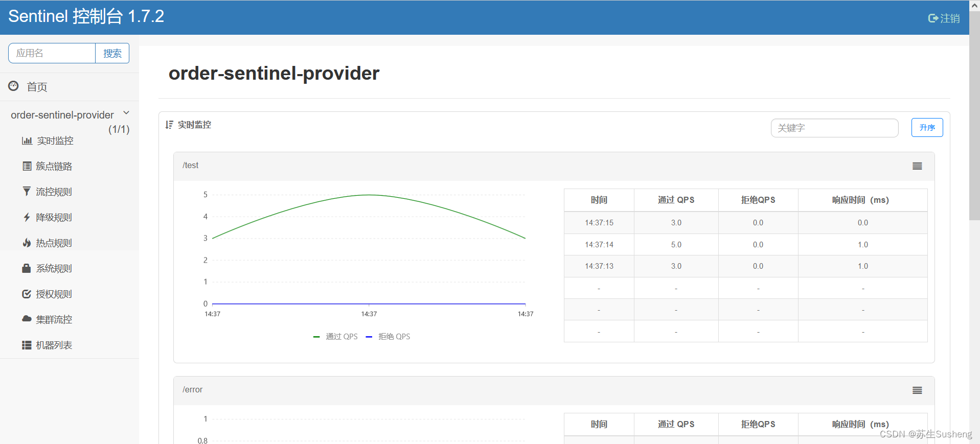The height and width of the screenshot is (444, 980).
Task: Click the 注销 logout link
Action: [950, 18]
